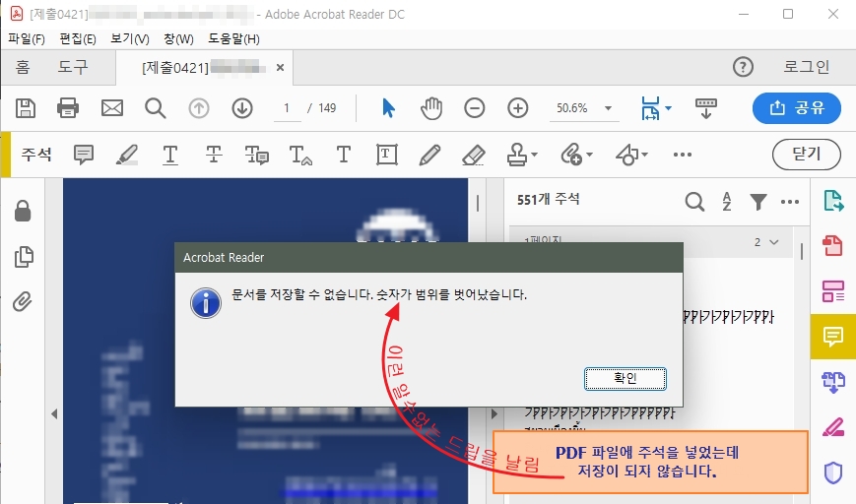Select the Add text comment tool

pos(344,155)
